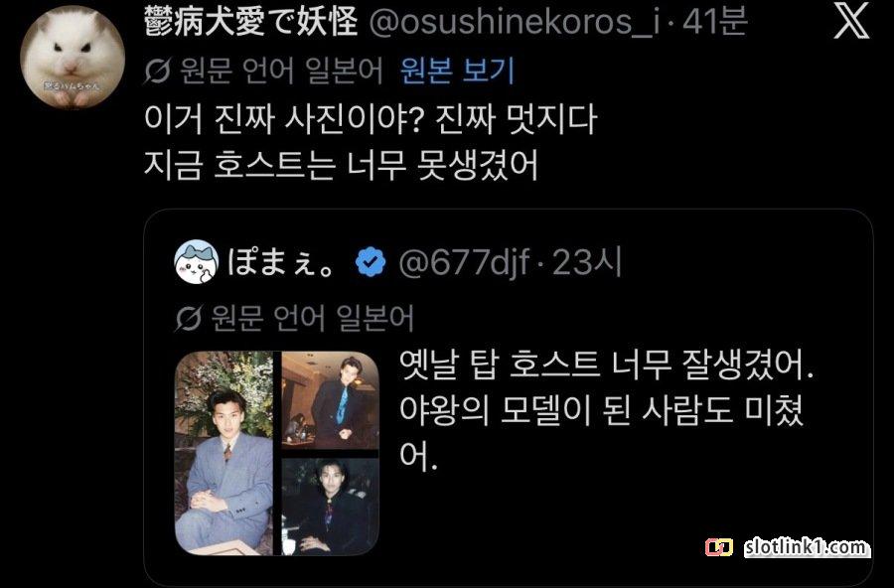
Task: Click the 41분 timestamp
Action: click(x=715, y=23)
